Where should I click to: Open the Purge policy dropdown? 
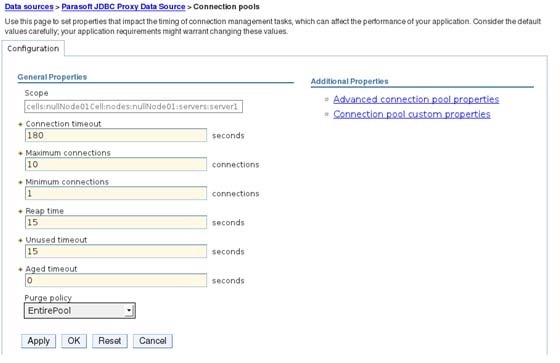click(x=80, y=310)
